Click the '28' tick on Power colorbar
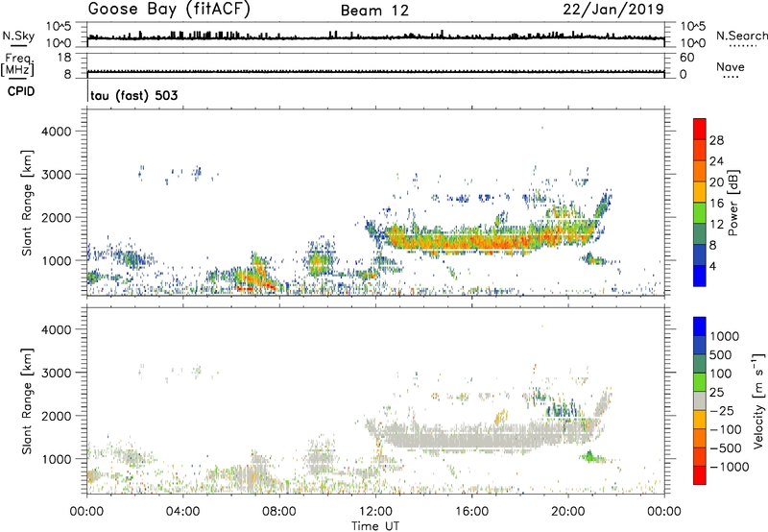The height and width of the screenshot is (532, 768). (716, 140)
